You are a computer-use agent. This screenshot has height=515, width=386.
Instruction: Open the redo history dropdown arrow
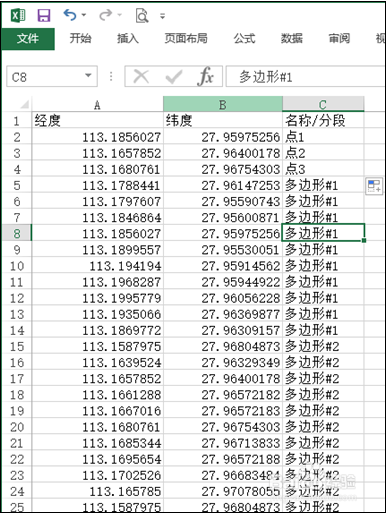point(119,15)
